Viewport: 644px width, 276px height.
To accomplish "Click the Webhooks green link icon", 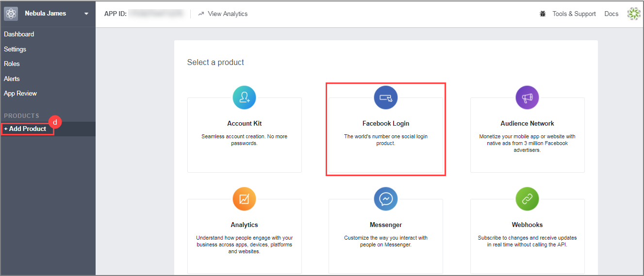I will pyautogui.click(x=527, y=199).
